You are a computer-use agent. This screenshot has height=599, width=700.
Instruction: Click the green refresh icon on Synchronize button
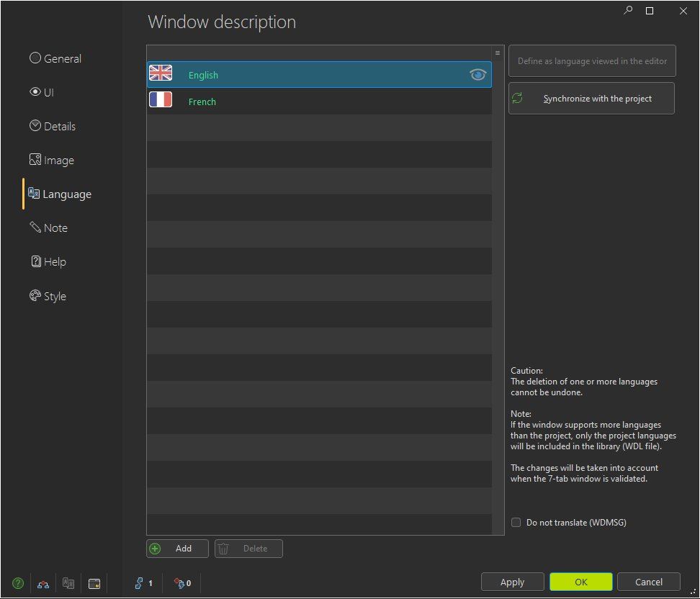coord(517,98)
